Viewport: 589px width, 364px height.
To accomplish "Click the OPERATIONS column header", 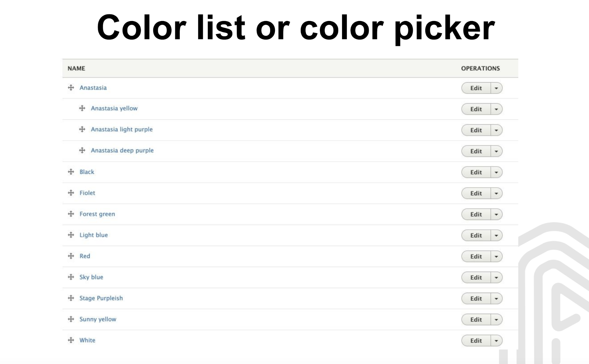I will click(x=481, y=68).
